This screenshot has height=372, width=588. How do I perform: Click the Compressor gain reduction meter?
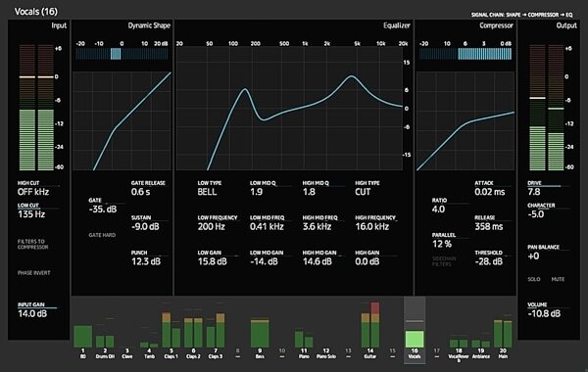465,54
